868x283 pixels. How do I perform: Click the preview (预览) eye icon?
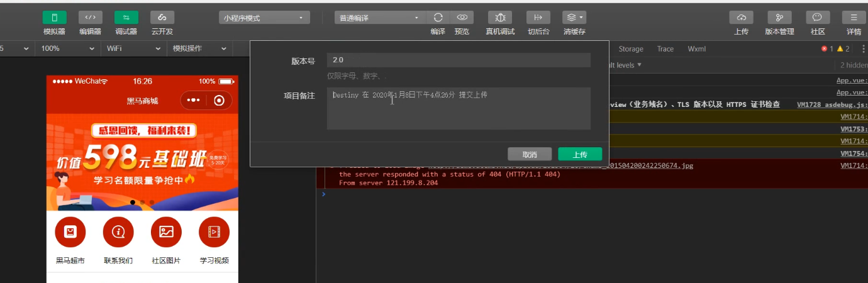[462, 18]
